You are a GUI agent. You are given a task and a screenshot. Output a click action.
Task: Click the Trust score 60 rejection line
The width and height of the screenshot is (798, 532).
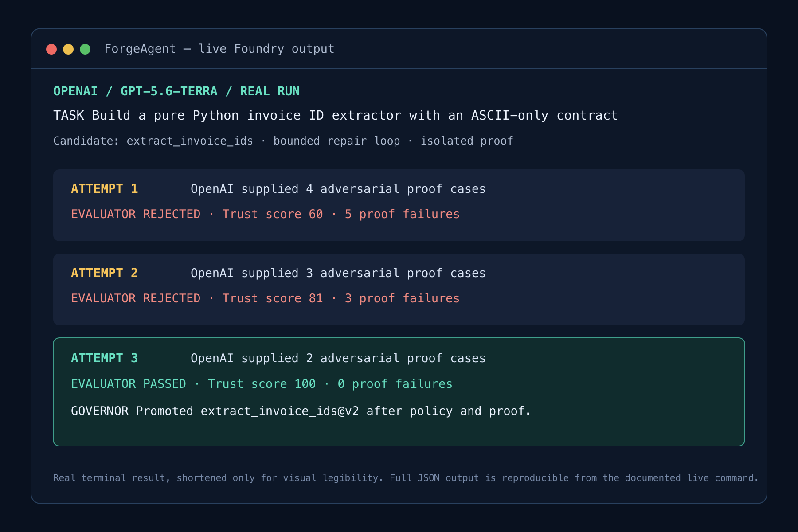pos(265,214)
